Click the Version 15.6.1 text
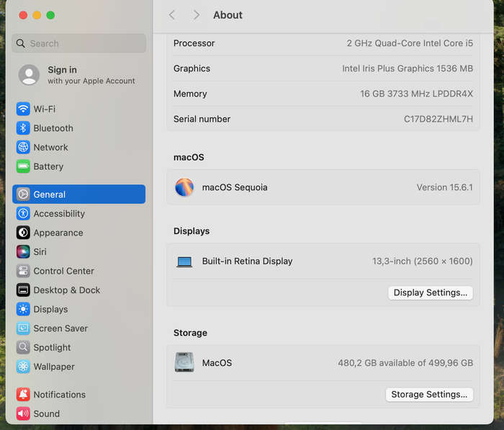This screenshot has width=504, height=430. click(x=444, y=187)
